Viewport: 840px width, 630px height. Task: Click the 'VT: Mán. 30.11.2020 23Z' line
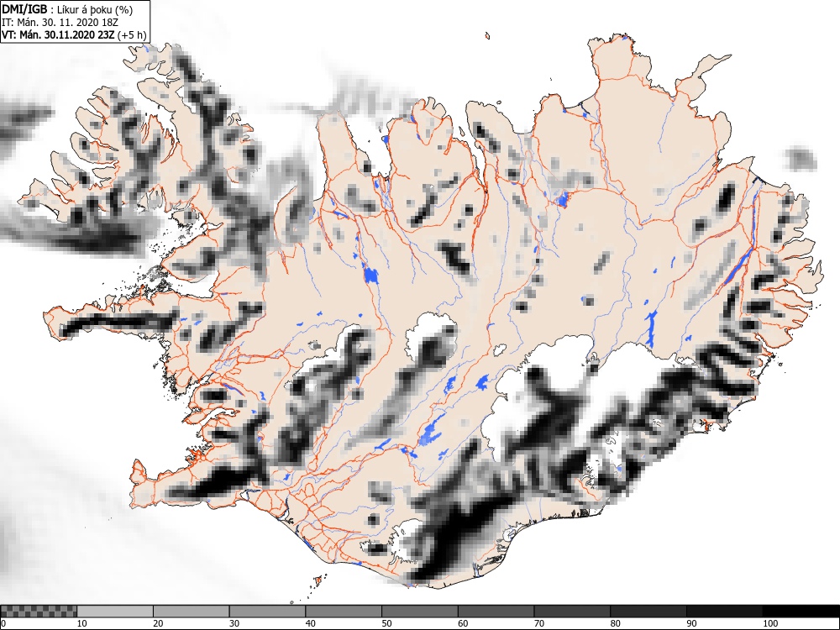pos(59,35)
